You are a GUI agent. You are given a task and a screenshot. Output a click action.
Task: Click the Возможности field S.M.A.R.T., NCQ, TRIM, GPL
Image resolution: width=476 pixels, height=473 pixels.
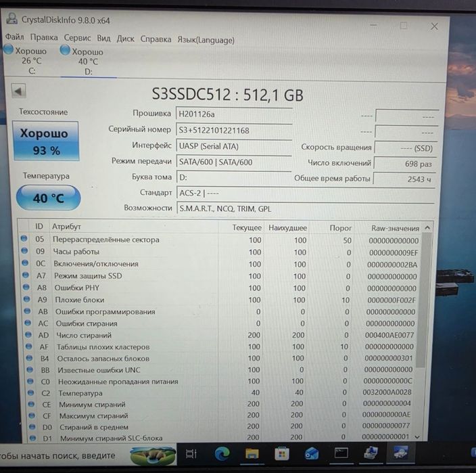305,208
